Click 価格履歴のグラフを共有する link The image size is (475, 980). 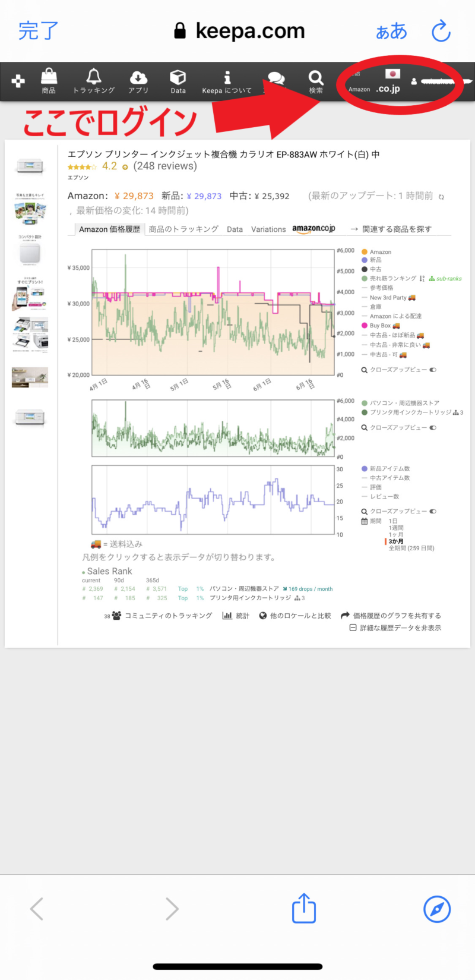397,616
